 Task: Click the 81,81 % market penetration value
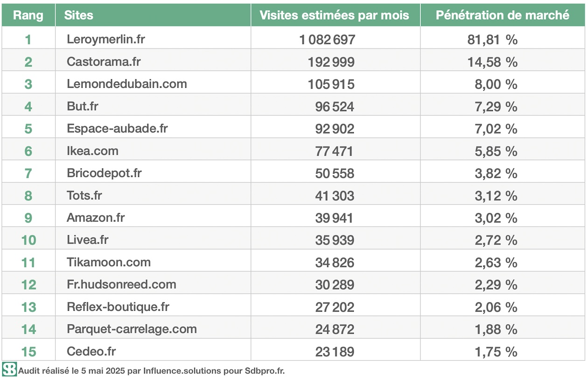492,40
